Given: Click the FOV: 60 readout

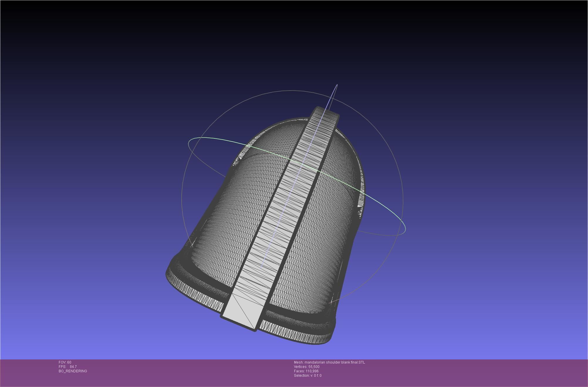Looking at the screenshot, I should tap(65, 362).
